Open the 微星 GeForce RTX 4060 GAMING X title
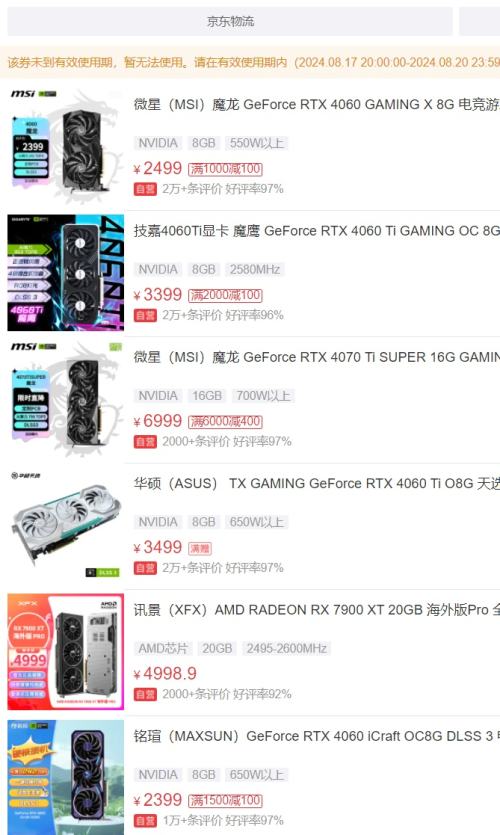 tap(316, 104)
